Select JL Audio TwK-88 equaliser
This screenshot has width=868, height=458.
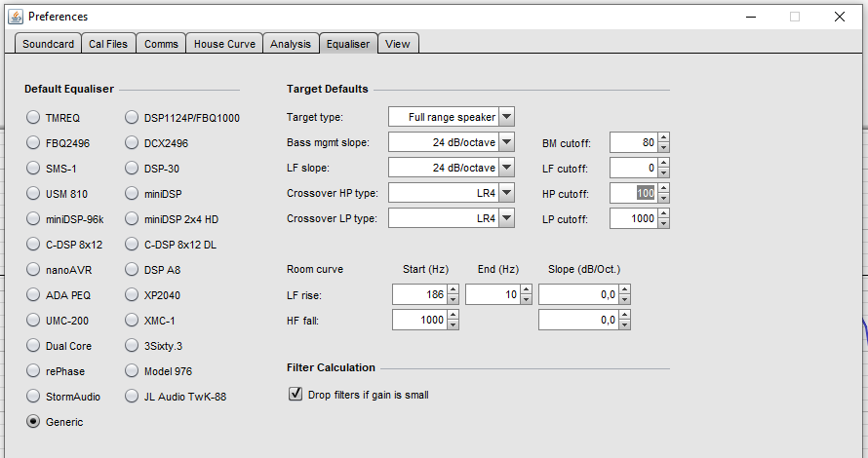[132, 396]
